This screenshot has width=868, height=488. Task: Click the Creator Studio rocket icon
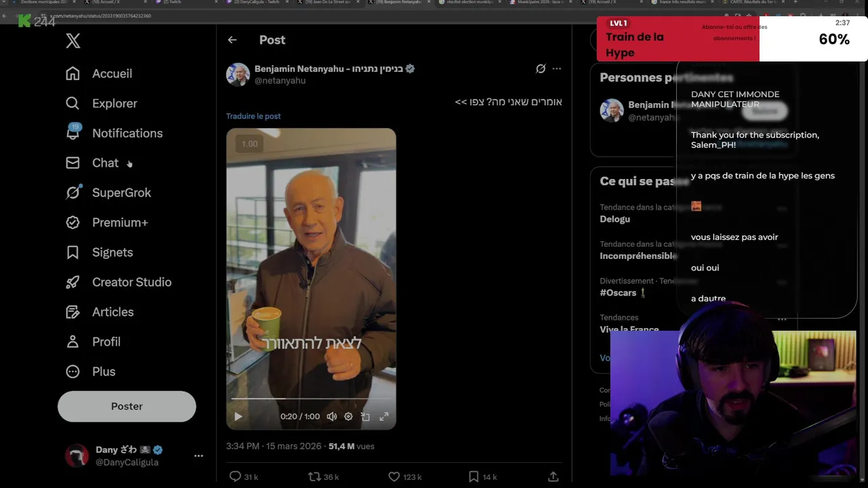pyautogui.click(x=73, y=282)
